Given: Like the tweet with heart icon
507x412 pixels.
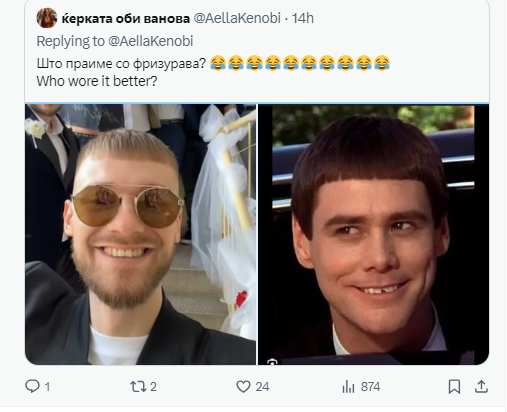Looking at the screenshot, I should 243,387.
